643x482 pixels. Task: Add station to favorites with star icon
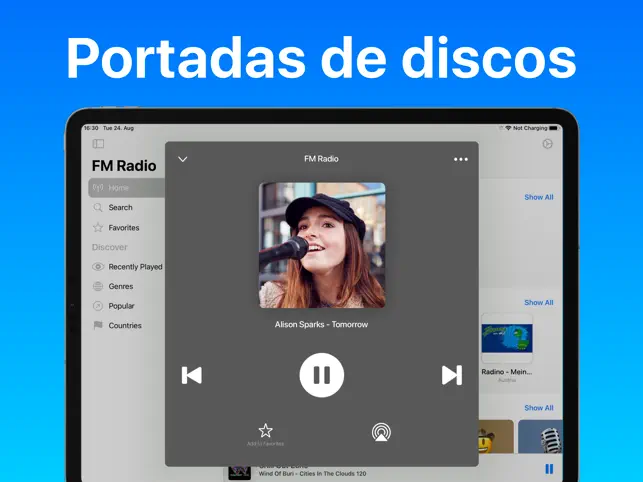tap(265, 431)
